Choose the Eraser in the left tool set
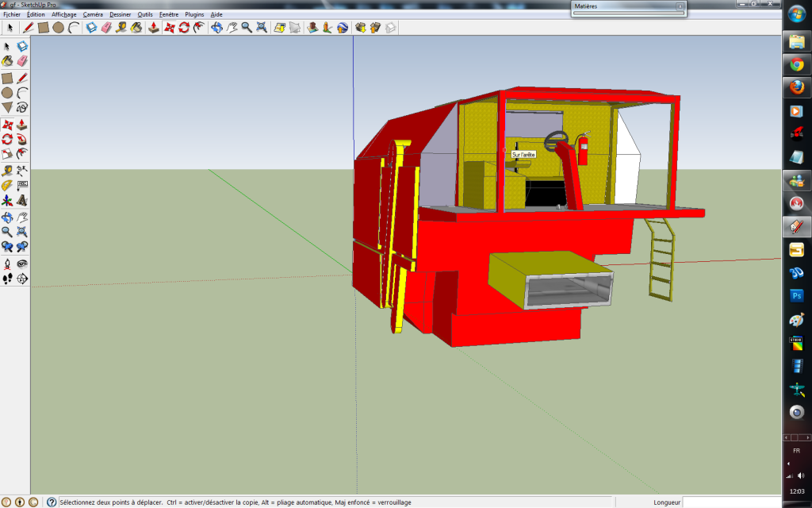This screenshot has height=508, width=812. [x=21, y=61]
